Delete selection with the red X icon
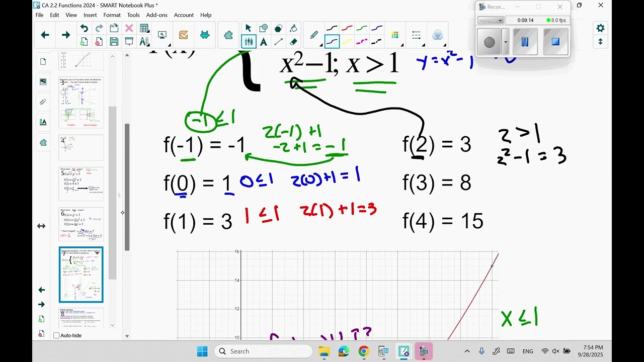Screen dimensions: 644x362 [129, 29]
